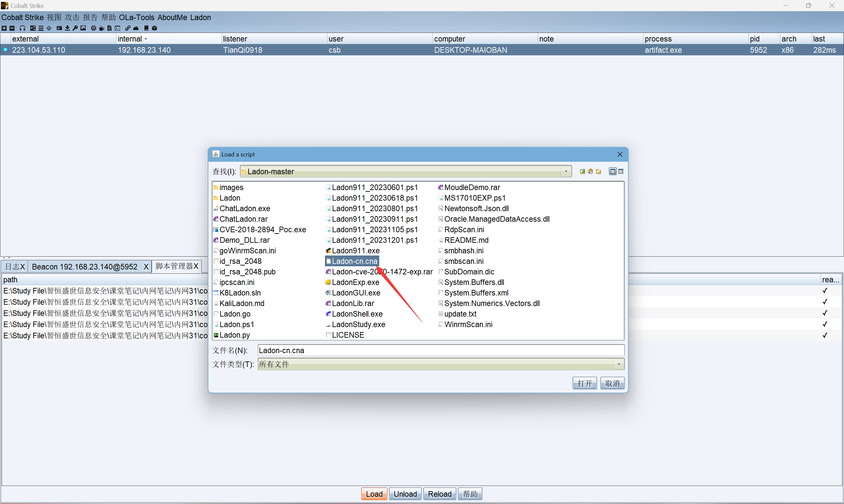
Task: Show targets view crosshair icon
Action: 49,28
